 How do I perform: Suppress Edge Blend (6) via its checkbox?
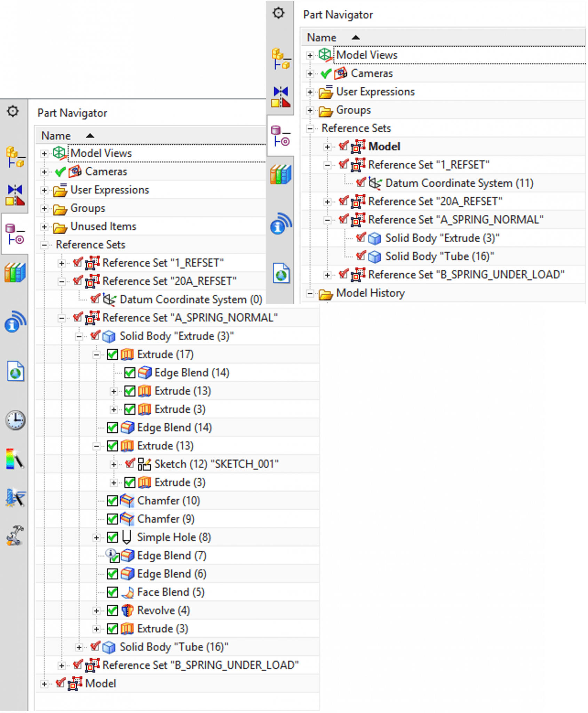[112, 574]
